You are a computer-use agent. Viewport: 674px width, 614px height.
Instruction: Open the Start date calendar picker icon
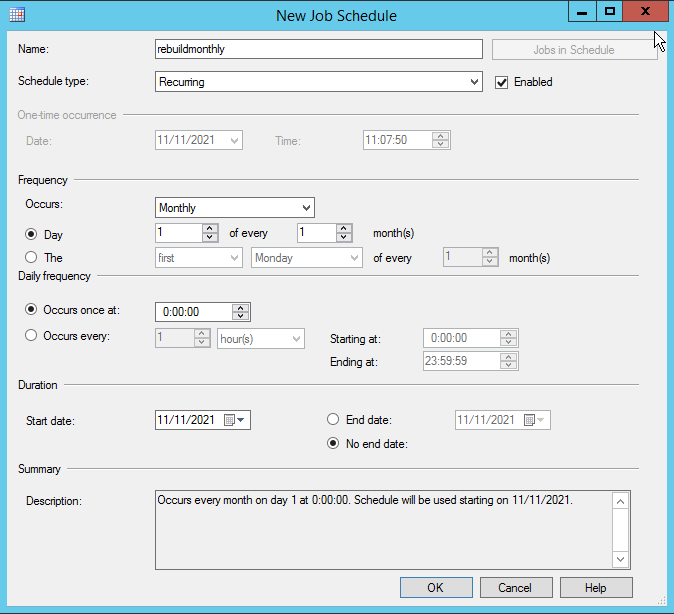tap(230, 420)
